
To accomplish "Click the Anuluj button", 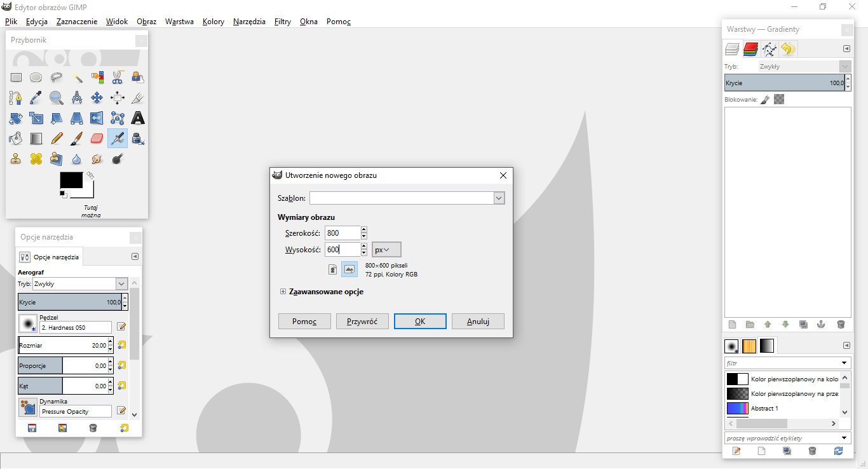I will click(x=478, y=321).
